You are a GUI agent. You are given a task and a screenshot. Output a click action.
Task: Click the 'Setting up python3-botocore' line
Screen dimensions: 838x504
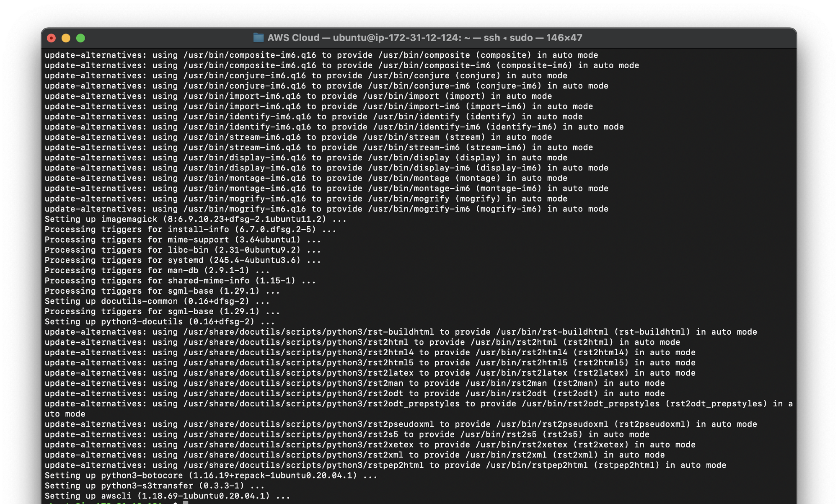pyautogui.click(x=211, y=475)
